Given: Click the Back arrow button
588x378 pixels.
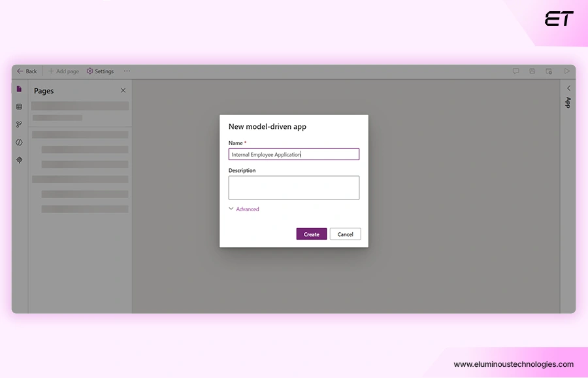Looking at the screenshot, I should click(x=26, y=71).
